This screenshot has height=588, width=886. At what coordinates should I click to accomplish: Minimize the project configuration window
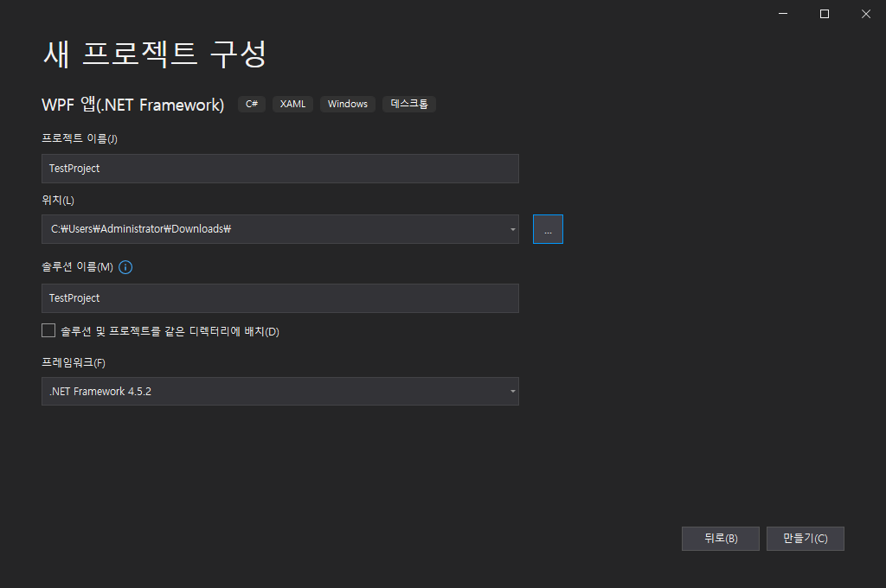pos(782,14)
